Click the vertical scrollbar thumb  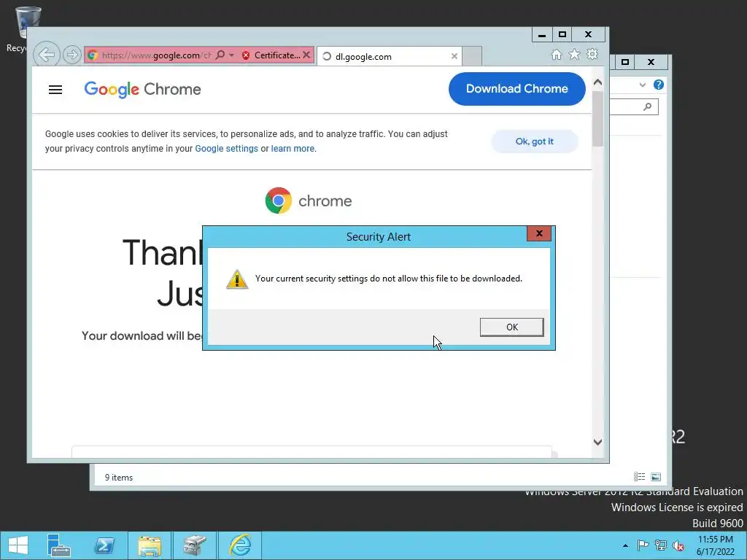click(x=598, y=118)
